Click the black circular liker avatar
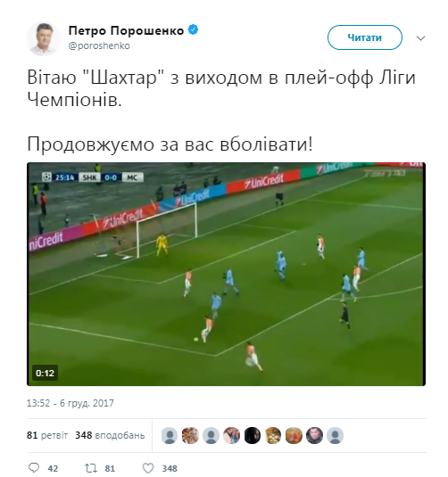The image size is (448, 477). point(253,435)
